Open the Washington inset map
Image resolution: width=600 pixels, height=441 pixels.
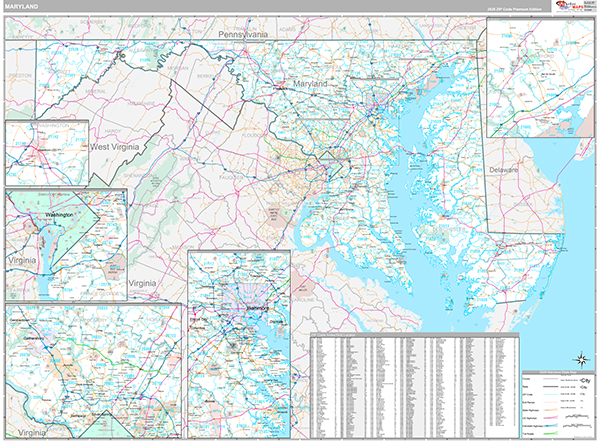(65, 245)
